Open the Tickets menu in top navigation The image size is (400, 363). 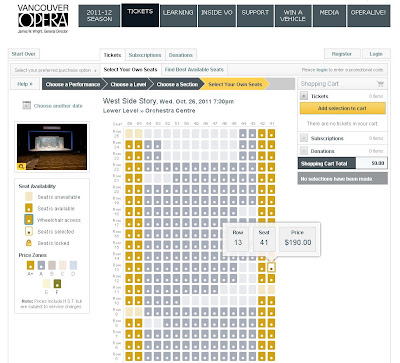tap(140, 15)
